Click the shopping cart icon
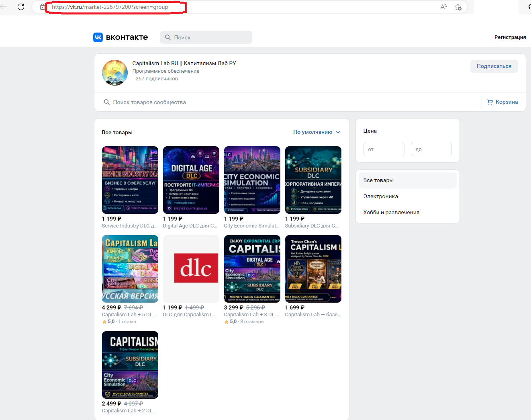531x420 pixels. click(x=490, y=102)
